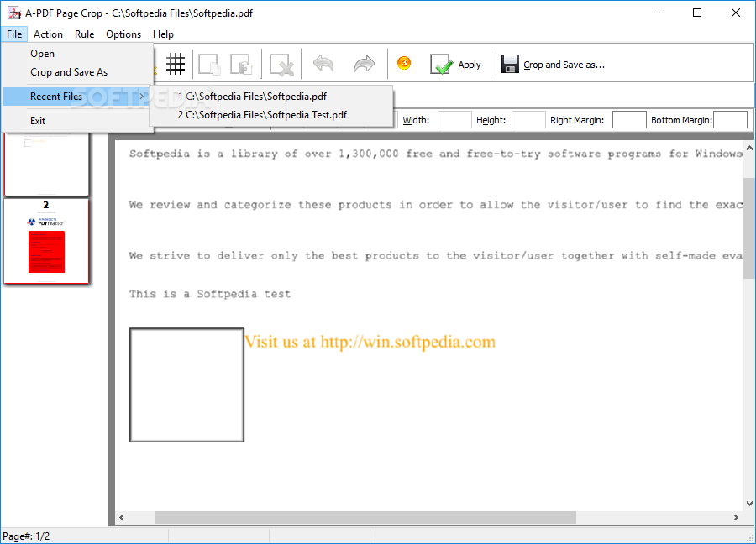This screenshot has height=544, width=756.
Task: Click the Height input field
Action: [x=528, y=119]
